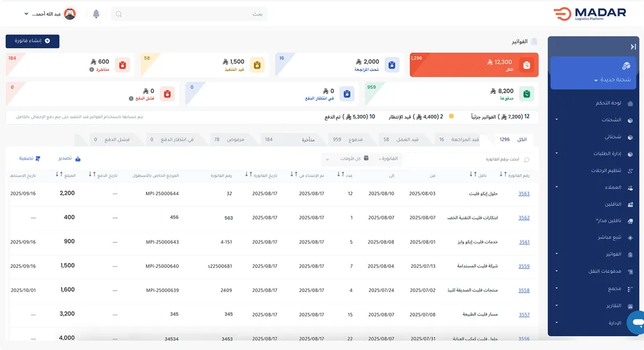Click the إنشاء فاتورة button
The image size is (644, 350).
[33, 41]
